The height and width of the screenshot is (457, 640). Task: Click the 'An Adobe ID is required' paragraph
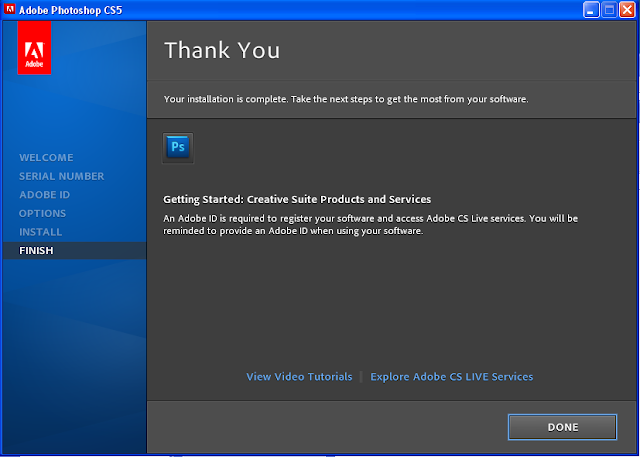[370, 225]
